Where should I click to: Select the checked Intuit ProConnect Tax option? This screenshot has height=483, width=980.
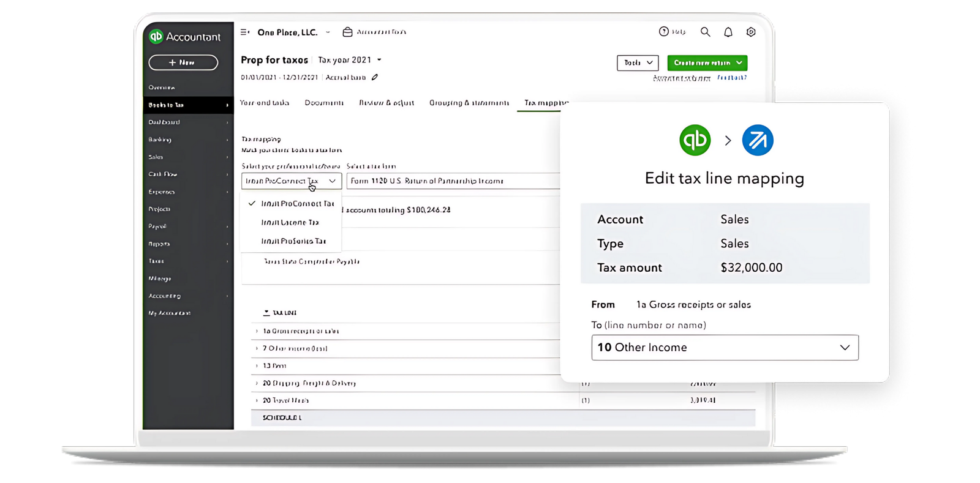click(x=292, y=203)
